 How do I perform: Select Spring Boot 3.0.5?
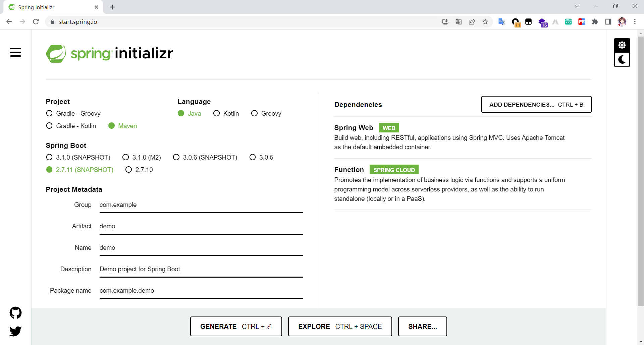(x=261, y=157)
